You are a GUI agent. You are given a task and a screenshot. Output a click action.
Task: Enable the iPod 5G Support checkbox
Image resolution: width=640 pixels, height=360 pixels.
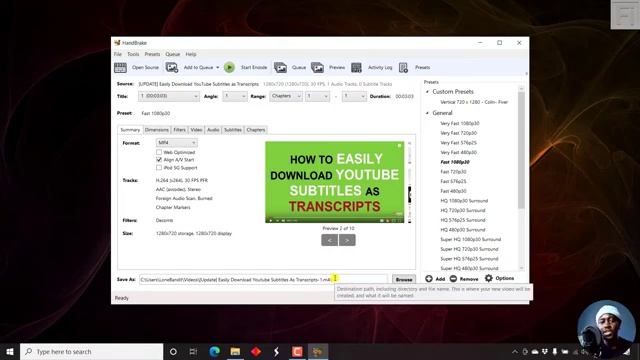[159, 168]
